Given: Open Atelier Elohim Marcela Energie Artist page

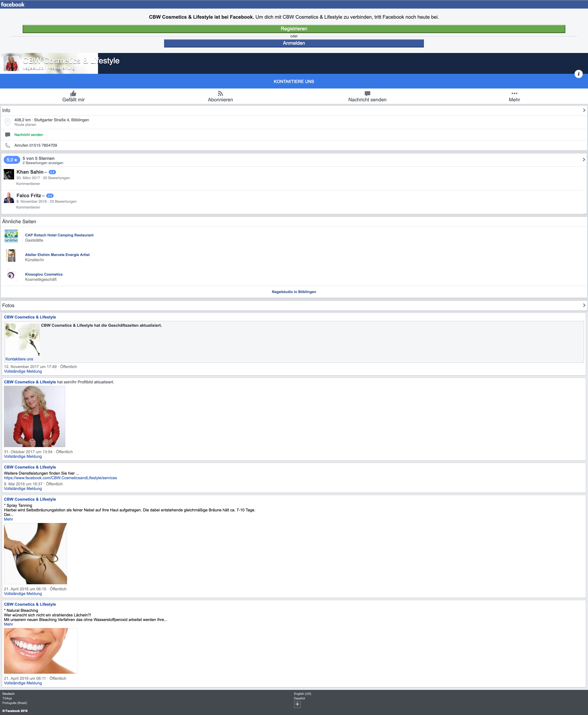Looking at the screenshot, I should tap(57, 255).
